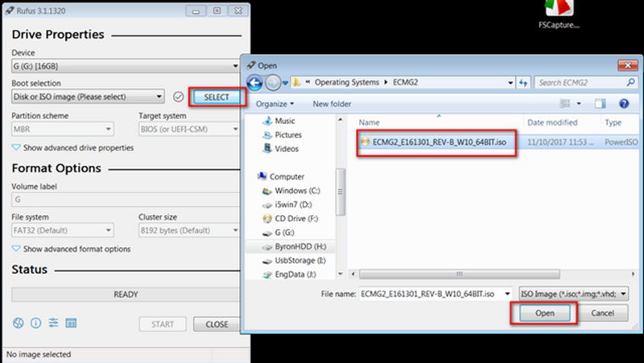The height and width of the screenshot is (363, 644).
Task: Click the refresh icon beside address bar
Action: point(523,83)
